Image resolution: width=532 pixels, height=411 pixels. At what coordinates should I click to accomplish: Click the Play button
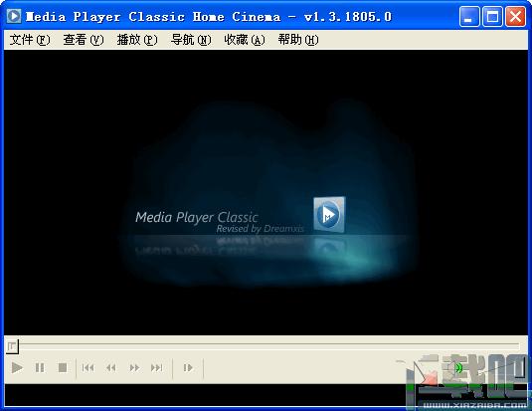point(17,367)
